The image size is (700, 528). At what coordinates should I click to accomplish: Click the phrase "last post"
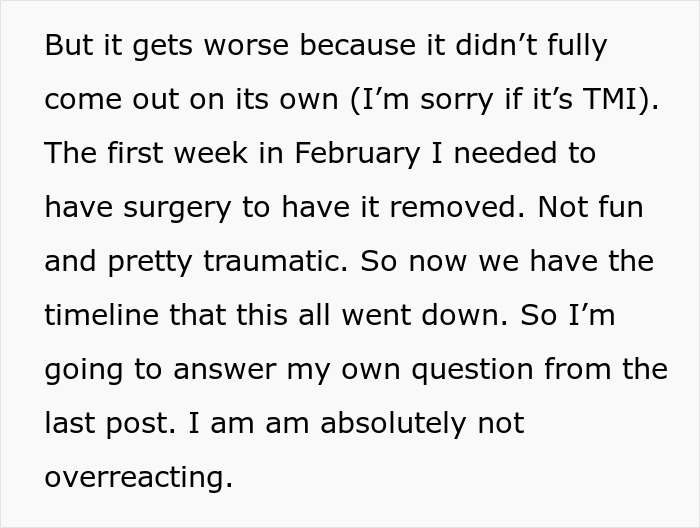coord(111,423)
